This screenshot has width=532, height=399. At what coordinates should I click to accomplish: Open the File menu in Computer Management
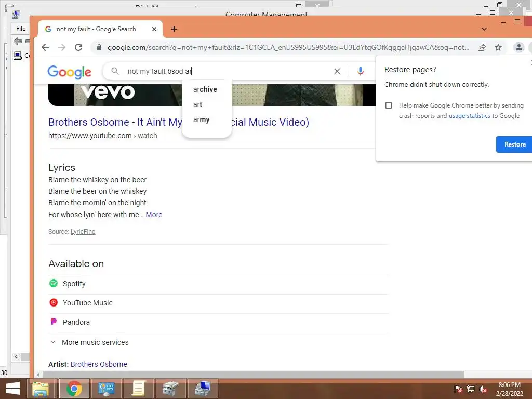[x=21, y=29]
